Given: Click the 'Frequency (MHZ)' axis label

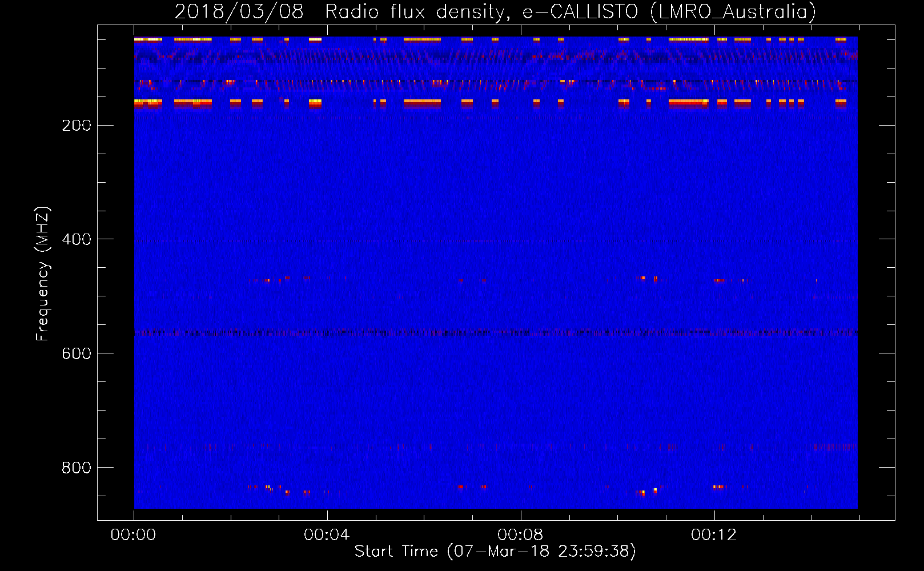Looking at the screenshot, I should point(43,274).
